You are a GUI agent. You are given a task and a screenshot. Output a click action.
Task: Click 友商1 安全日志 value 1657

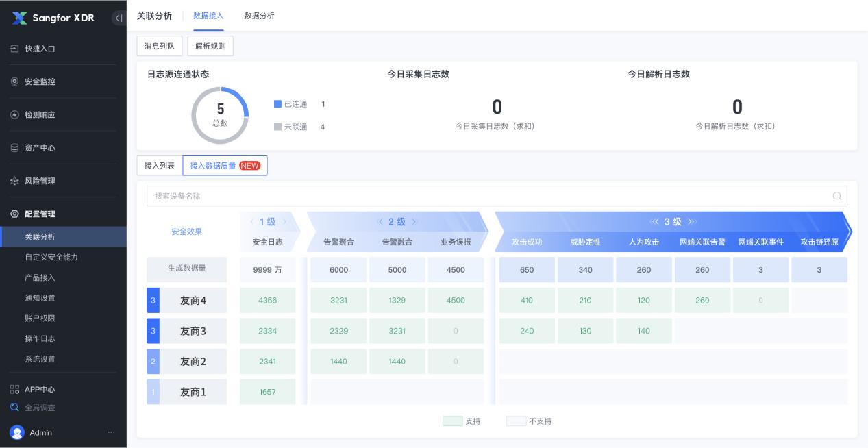coord(268,392)
